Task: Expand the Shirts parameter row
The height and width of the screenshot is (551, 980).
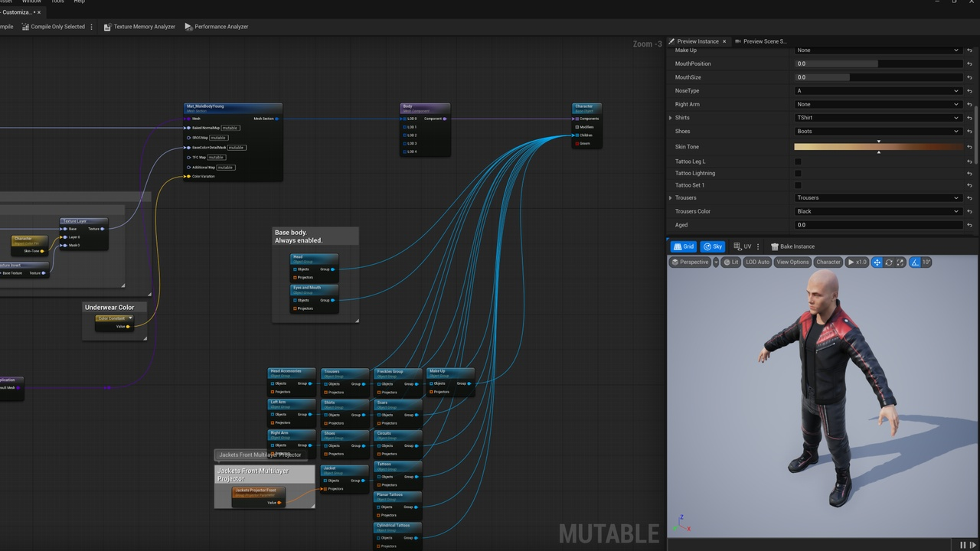Action: click(671, 118)
